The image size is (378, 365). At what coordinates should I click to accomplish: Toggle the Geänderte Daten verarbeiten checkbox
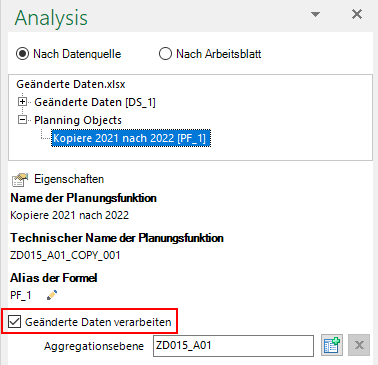15,322
